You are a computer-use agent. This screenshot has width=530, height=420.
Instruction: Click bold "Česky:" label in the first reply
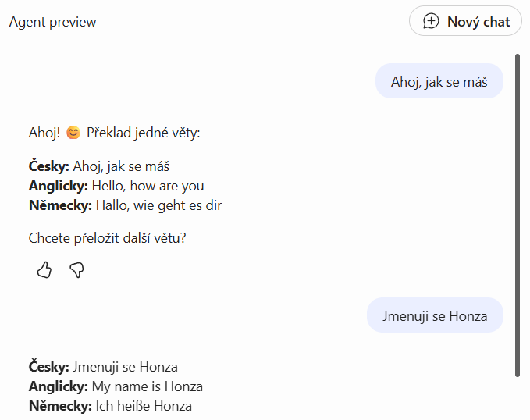coord(49,166)
